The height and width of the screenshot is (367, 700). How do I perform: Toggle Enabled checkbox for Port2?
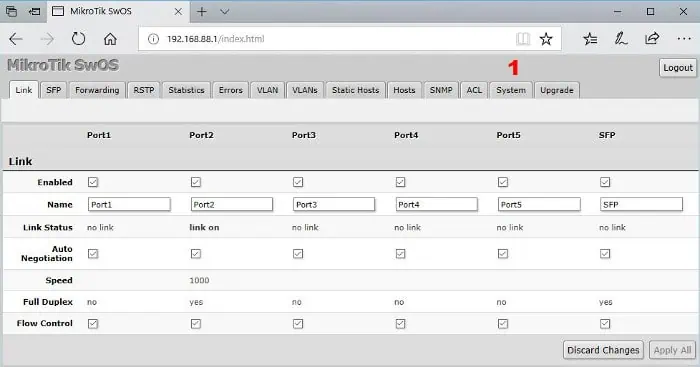[x=196, y=182]
